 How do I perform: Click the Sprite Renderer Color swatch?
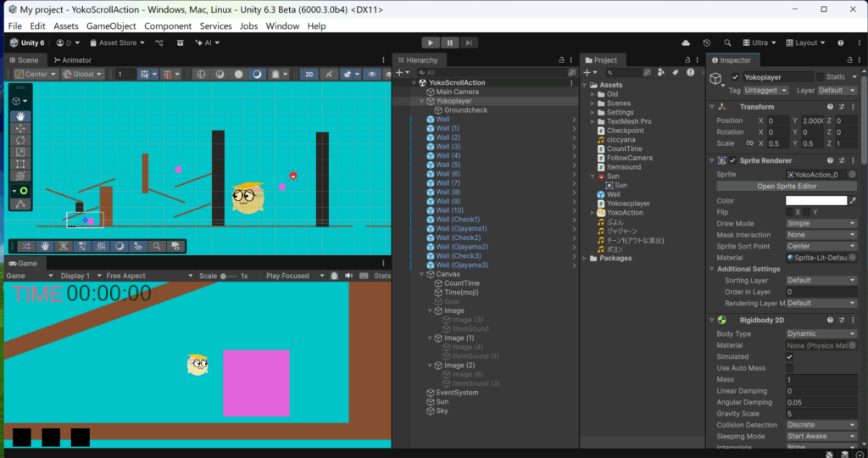click(816, 201)
